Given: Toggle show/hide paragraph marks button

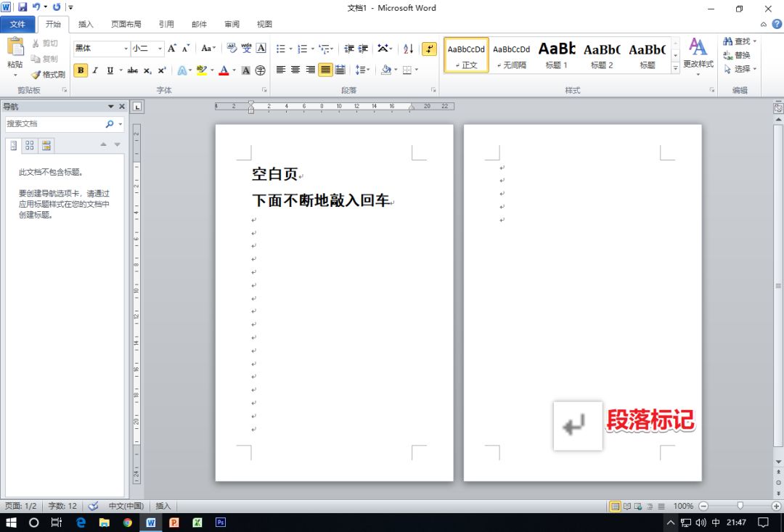Looking at the screenshot, I should coord(429,49).
